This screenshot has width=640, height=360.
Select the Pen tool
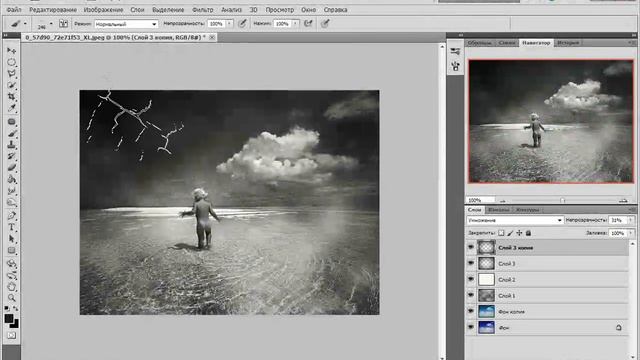(11, 216)
